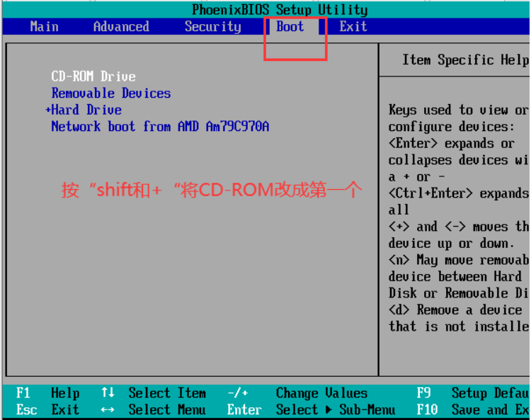Image resolution: width=531 pixels, height=420 pixels.
Task: Go to the Exit menu tab
Action: pyautogui.click(x=353, y=26)
